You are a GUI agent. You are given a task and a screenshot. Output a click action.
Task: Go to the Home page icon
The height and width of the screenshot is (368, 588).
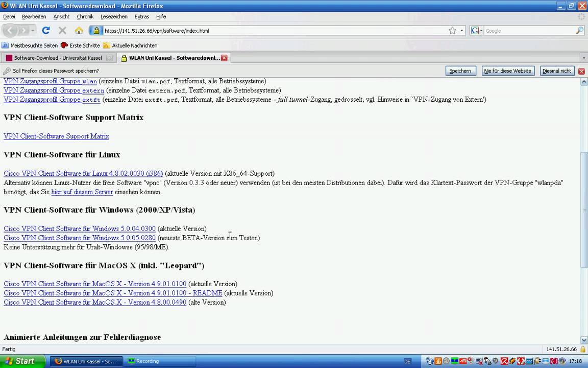(x=79, y=31)
